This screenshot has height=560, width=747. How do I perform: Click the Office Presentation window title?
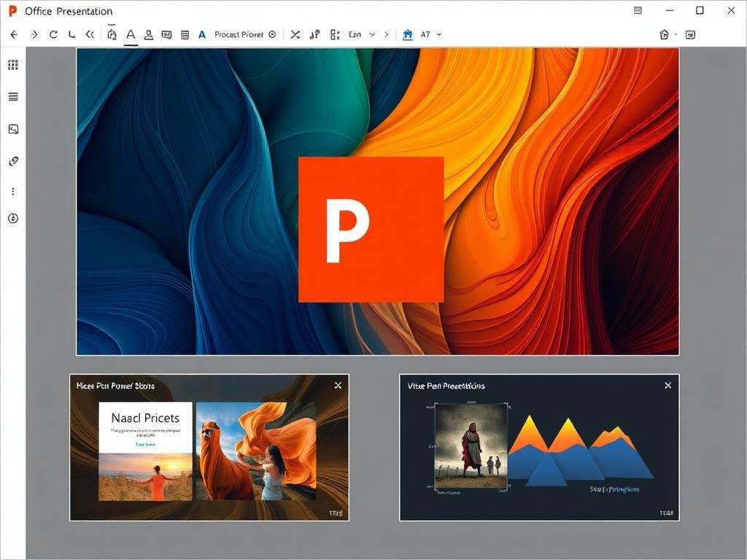click(69, 11)
